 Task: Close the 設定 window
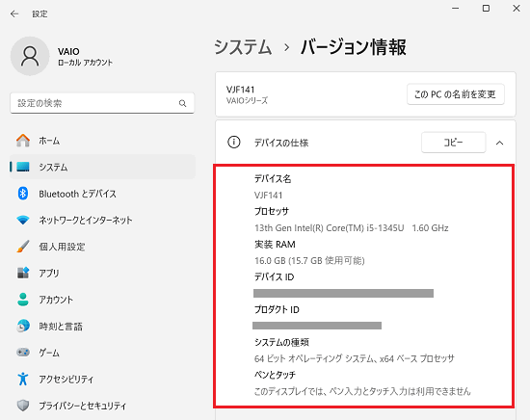coord(517,8)
